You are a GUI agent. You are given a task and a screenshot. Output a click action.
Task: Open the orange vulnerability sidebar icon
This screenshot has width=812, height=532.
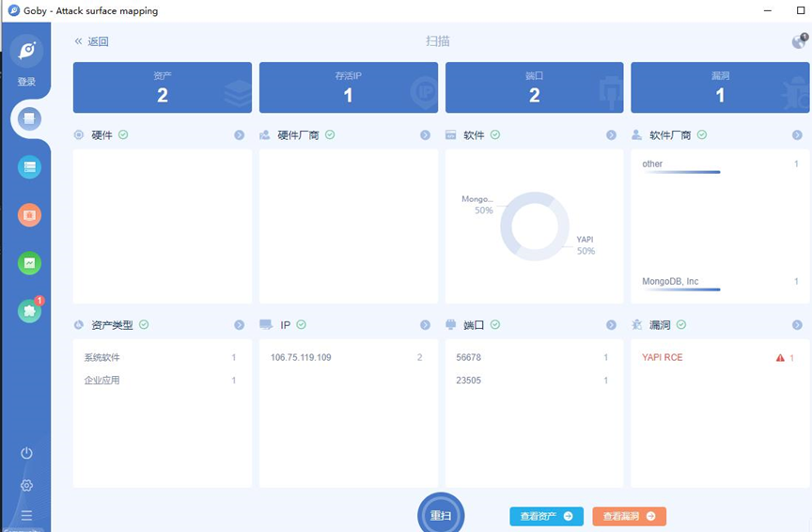point(29,215)
